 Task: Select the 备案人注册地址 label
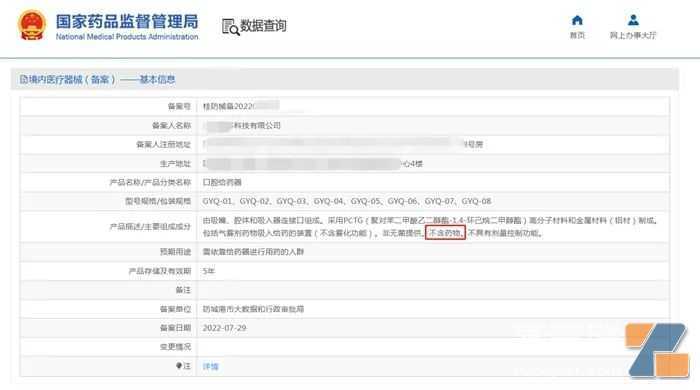tap(163, 145)
